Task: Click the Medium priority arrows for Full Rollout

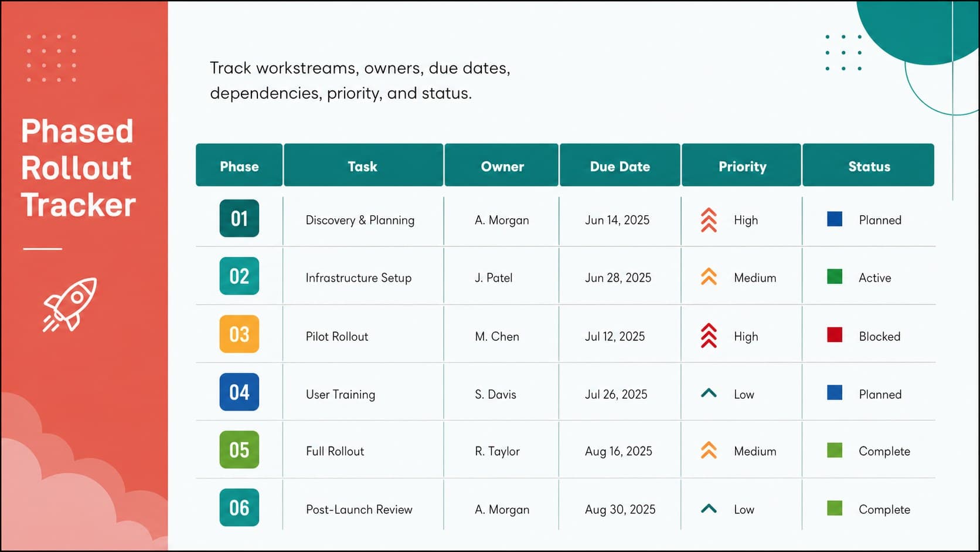Action: pyautogui.click(x=709, y=450)
